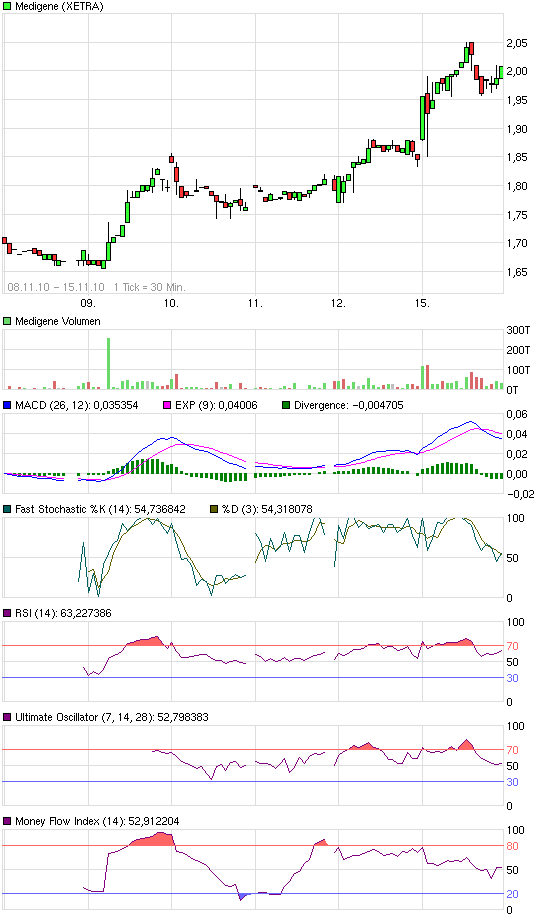Click the RSI (14): 63,227386 label
Screen dimensions: 545x918
click(x=63, y=613)
